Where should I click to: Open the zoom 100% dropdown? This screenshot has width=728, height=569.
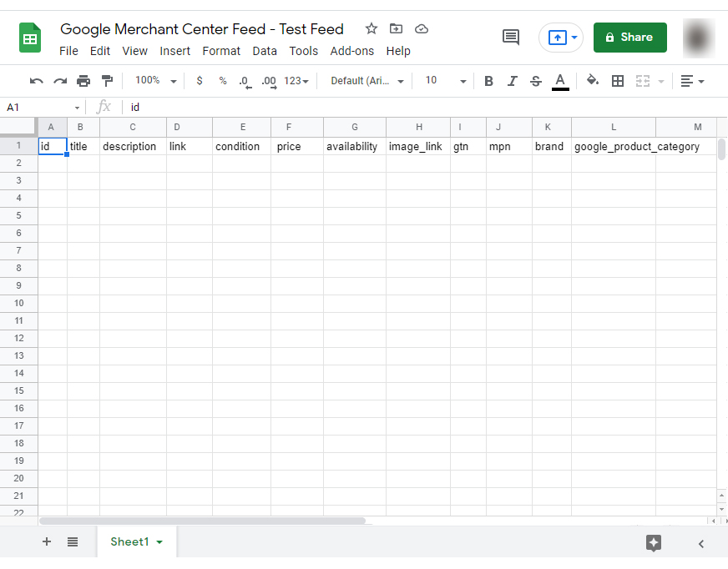[x=155, y=81]
